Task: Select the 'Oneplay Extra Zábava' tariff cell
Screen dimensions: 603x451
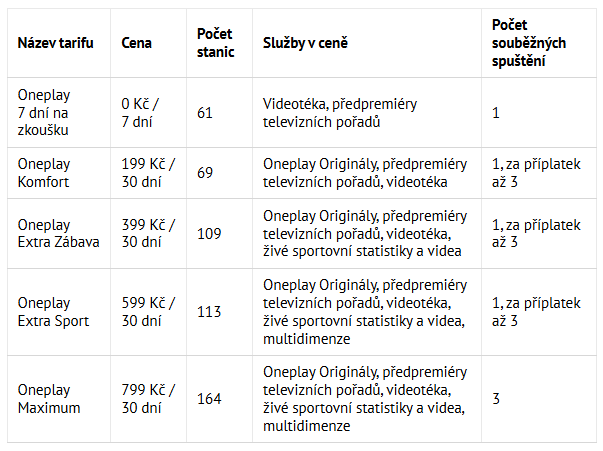Action: click(x=58, y=233)
